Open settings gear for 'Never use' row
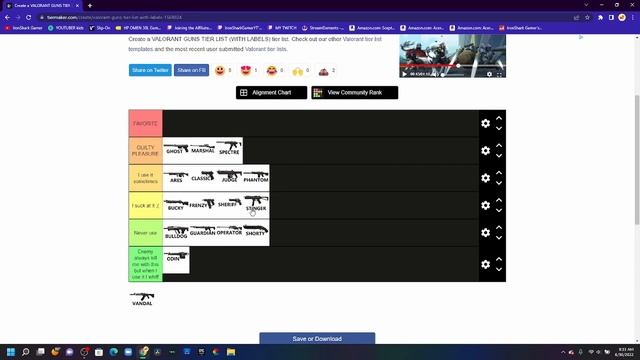Viewport: 640px width, 360px height. coord(485,233)
